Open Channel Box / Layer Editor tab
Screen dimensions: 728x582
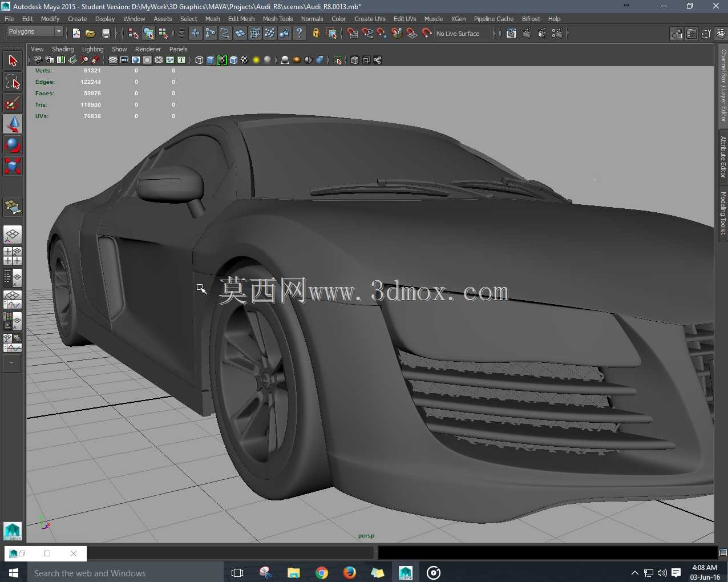723,86
